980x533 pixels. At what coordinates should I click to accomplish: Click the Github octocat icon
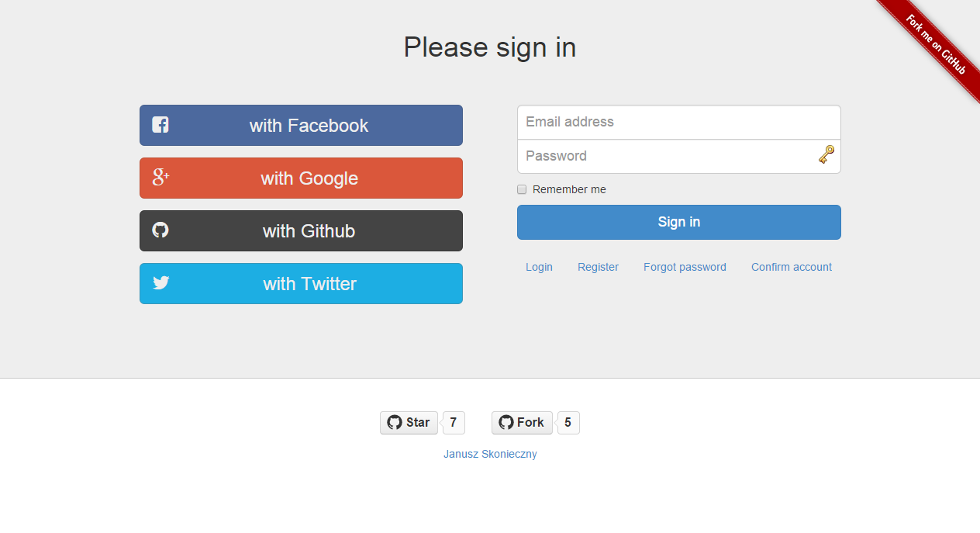click(160, 230)
